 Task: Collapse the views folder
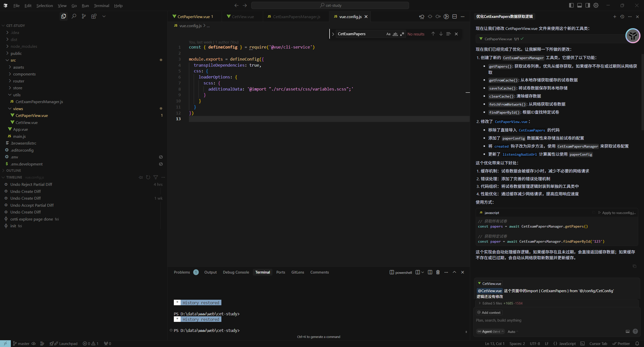pyautogui.click(x=18, y=109)
